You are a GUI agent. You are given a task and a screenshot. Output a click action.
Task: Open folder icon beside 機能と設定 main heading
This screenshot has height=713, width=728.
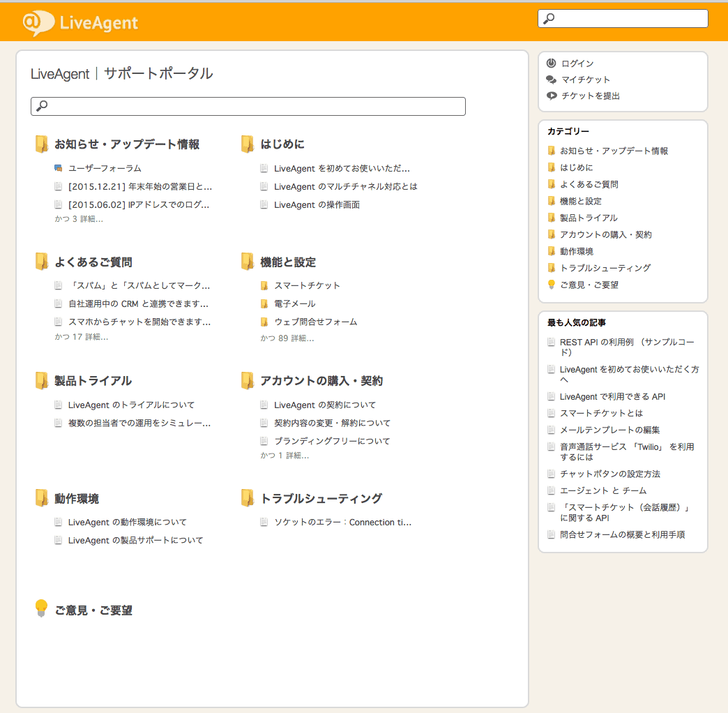[248, 262]
